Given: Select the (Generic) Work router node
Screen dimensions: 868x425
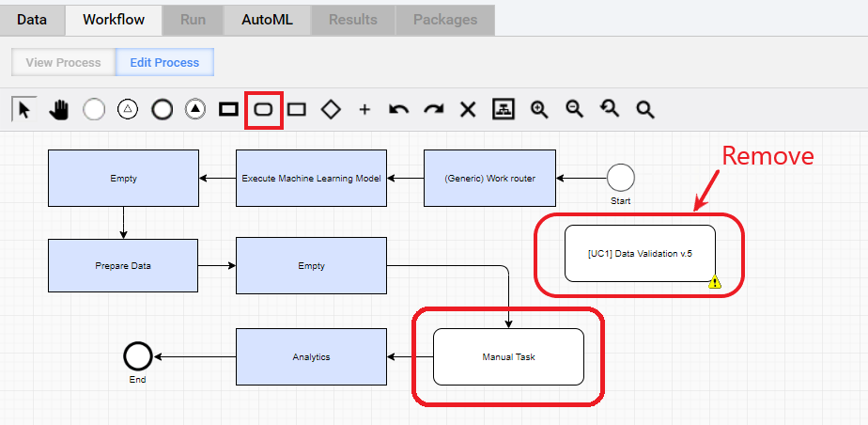Looking at the screenshot, I should [x=490, y=179].
